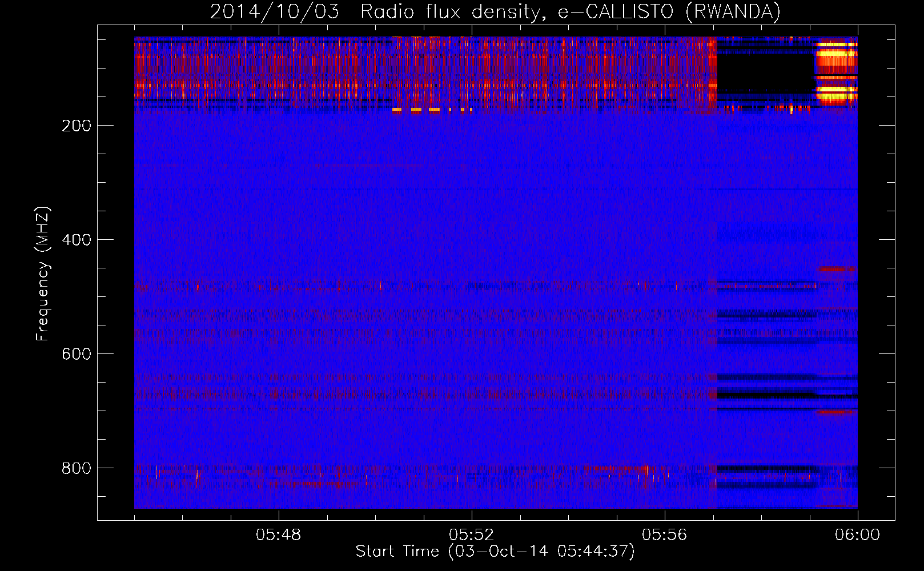Screen dimensions: 924x571
Task: Click the date '2014/10/03' in the title
Action: click(x=275, y=11)
